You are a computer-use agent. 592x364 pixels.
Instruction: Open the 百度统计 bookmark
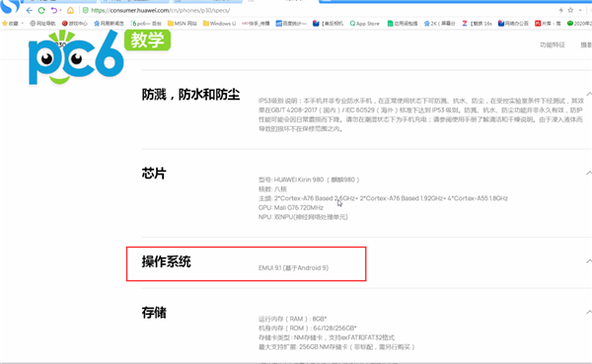291,24
